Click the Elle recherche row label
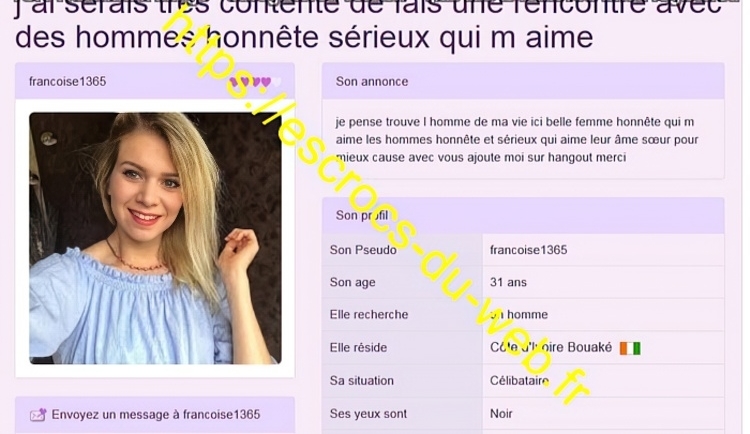This screenshot has height=434, width=750. [369, 314]
